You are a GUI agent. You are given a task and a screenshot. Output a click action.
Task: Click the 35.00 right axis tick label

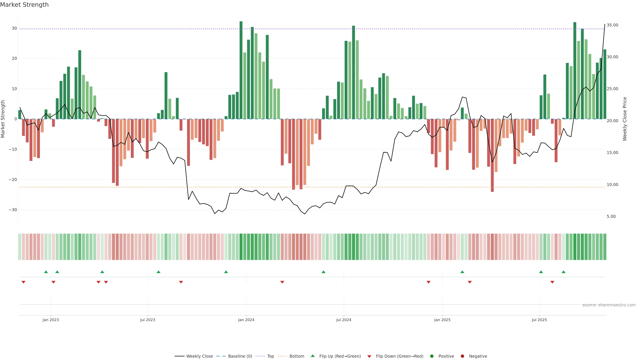pyautogui.click(x=612, y=25)
